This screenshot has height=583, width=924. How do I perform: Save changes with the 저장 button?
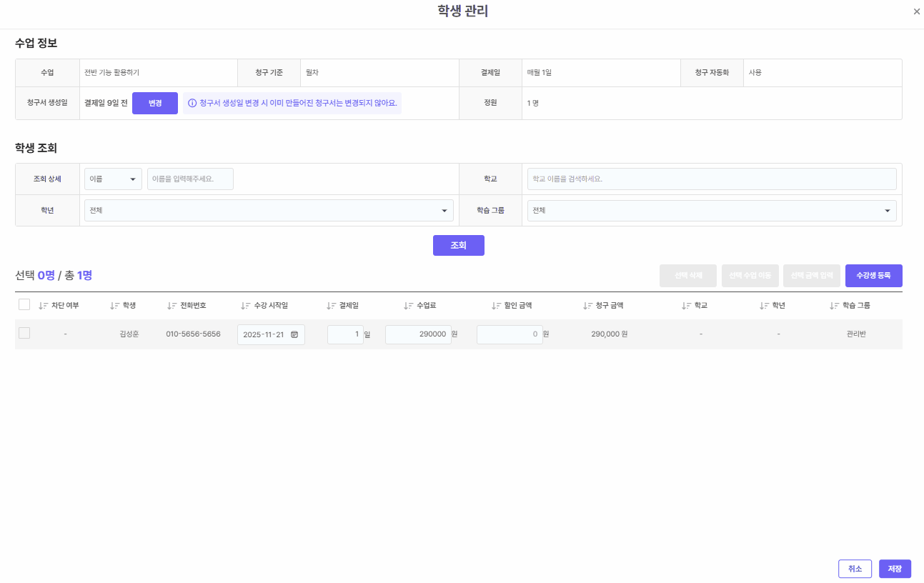tap(895, 569)
